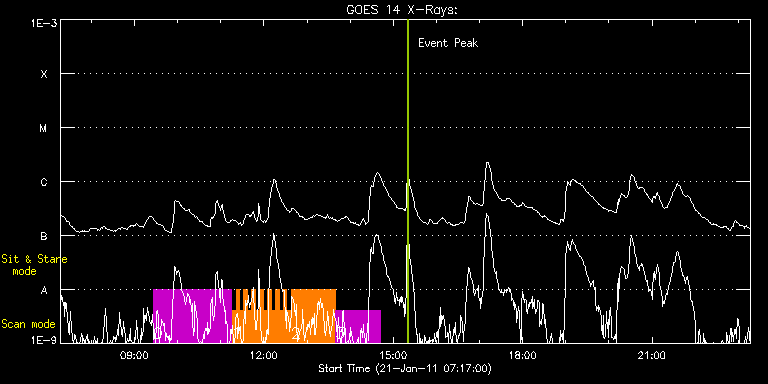
Task: Click the Start Time caption below axis
Action: [x=405, y=368]
